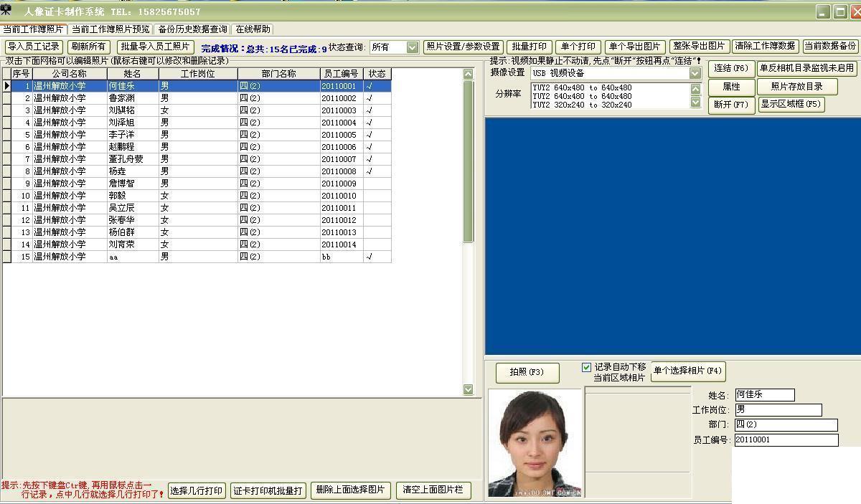Click 员工编号 field containing 20110001
861x504 pixels.
(786, 440)
